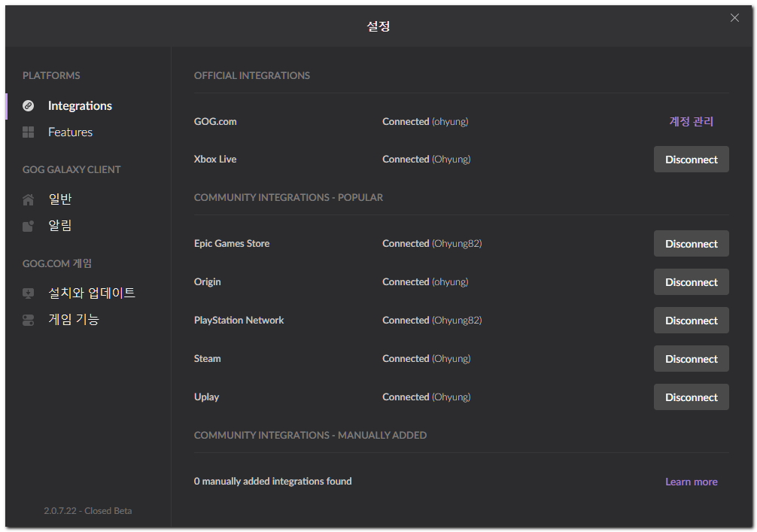Switch to the Features settings page
The width and height of the screenshot is (757, 532).
point(71,132)
